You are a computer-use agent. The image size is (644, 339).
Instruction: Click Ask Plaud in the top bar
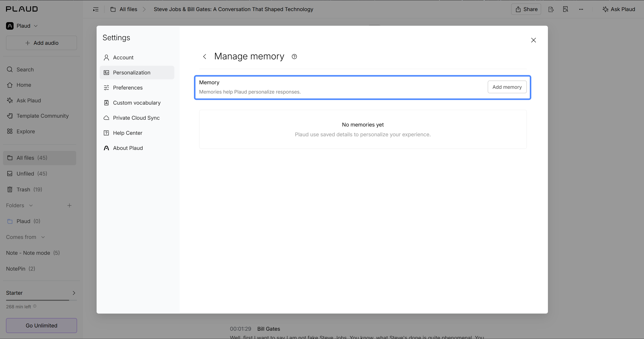coord(619,9)
